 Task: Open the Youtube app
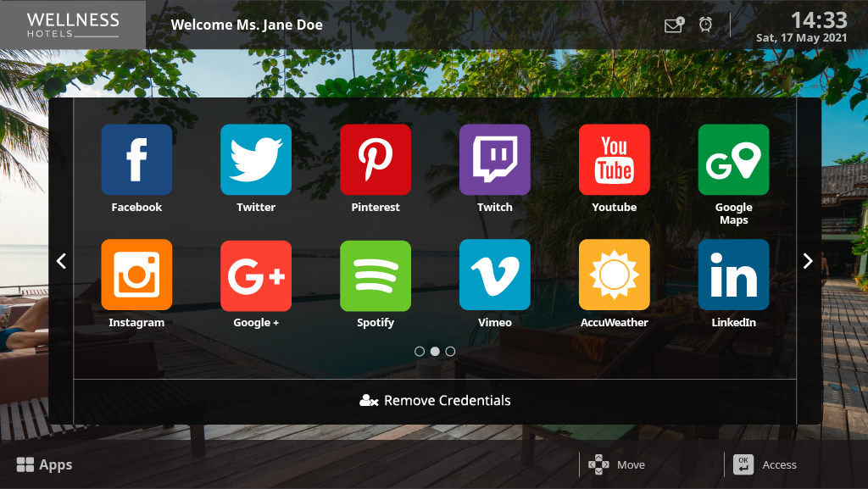615,160
